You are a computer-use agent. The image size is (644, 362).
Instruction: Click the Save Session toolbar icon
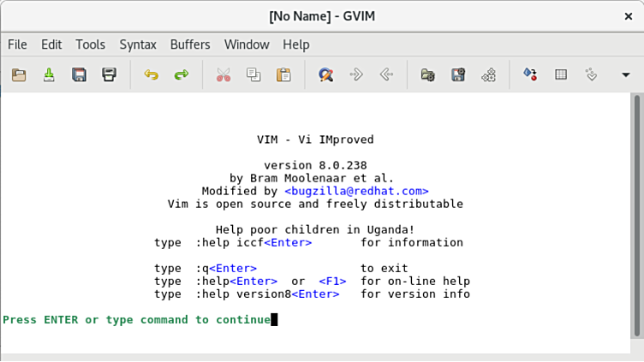(x=458, y=75)
